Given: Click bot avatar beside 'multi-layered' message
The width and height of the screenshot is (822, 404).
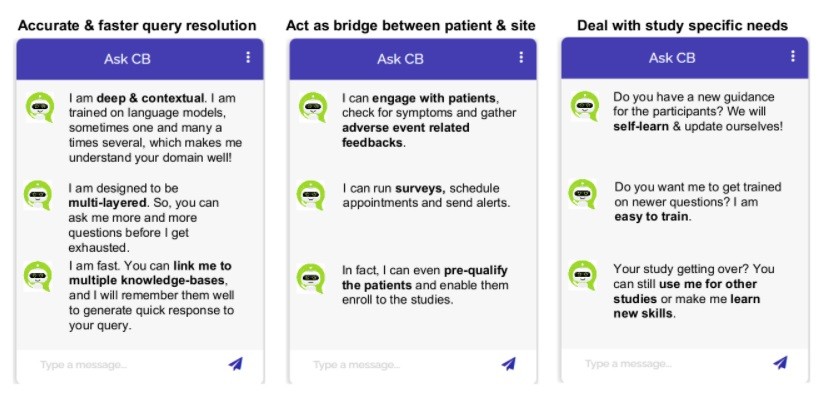Looking at the screenshot, I should (38, 195).
